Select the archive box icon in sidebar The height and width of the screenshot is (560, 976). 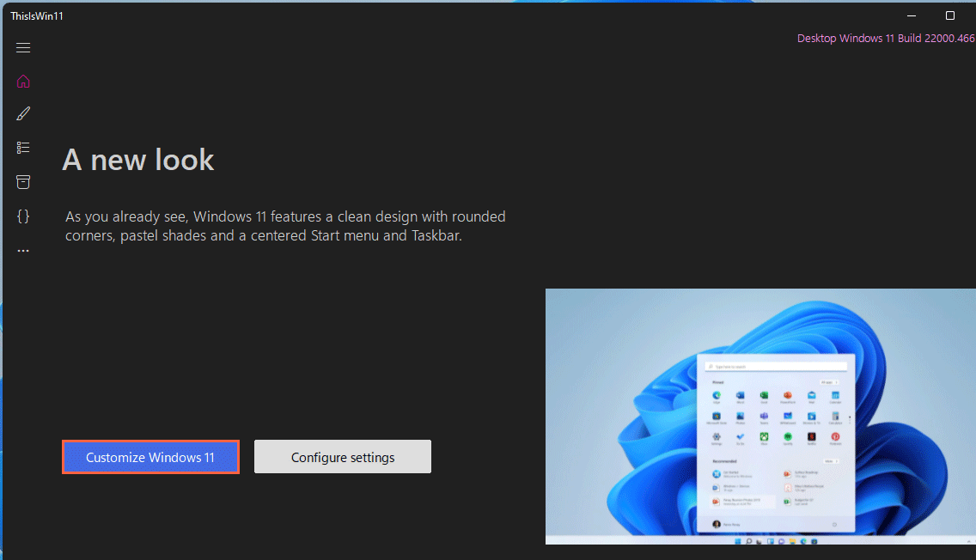(23, 182)
